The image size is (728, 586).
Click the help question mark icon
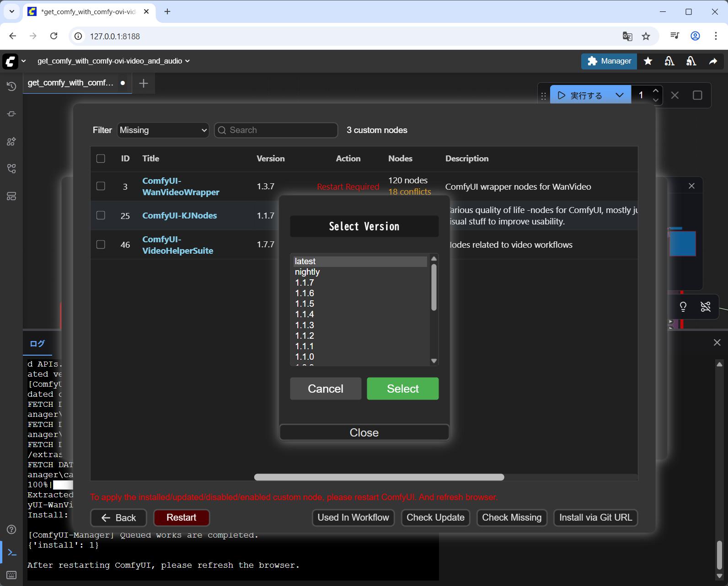tap(11, 529)
